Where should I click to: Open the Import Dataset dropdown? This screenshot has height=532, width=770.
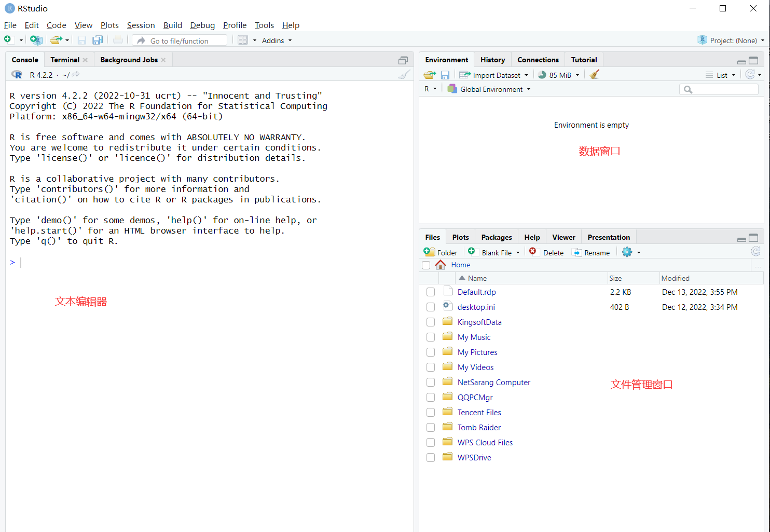pos(493,75)
